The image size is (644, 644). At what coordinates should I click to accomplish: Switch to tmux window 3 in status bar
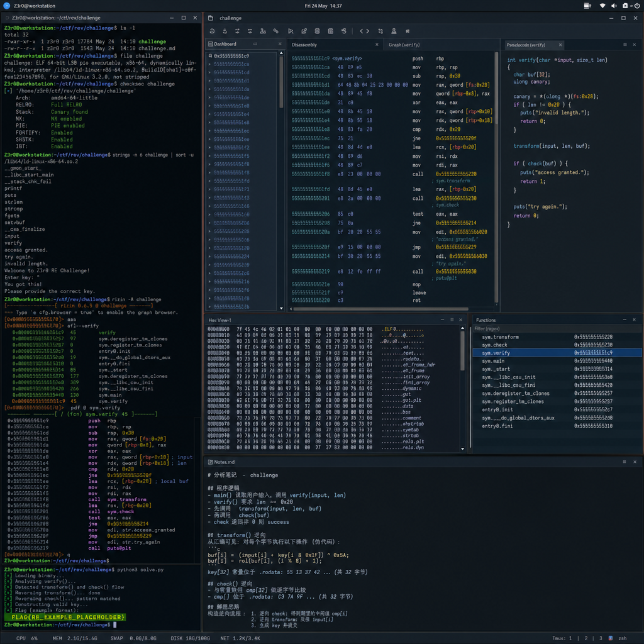tap(601, 638)
